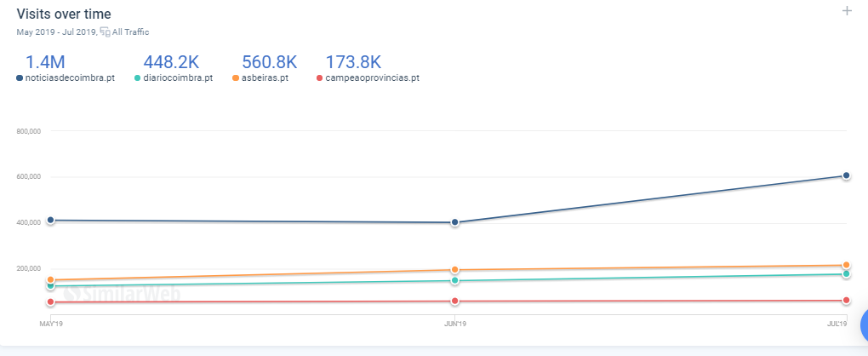Viewport: 868px width, 356px height.
Task: Select campeaoprovincias.pt Jul'19 red data point
Action: point(846,300)
